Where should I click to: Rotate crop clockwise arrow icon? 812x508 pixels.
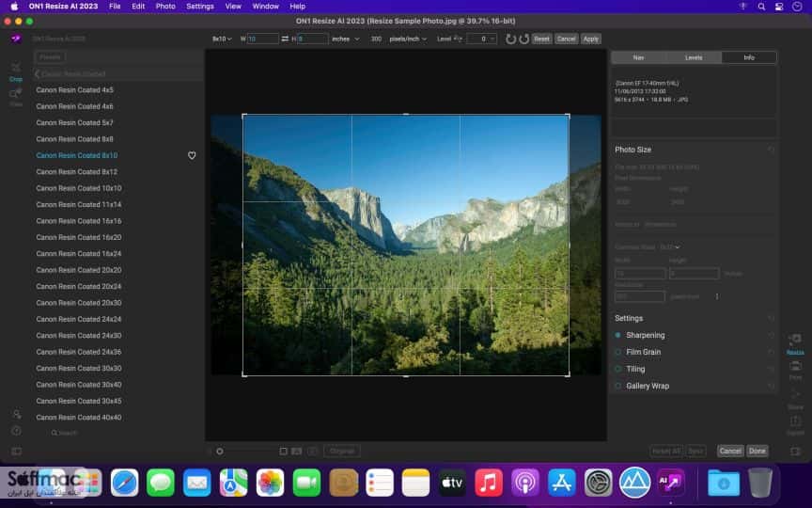pyautogui.click(x=524, y=39)
